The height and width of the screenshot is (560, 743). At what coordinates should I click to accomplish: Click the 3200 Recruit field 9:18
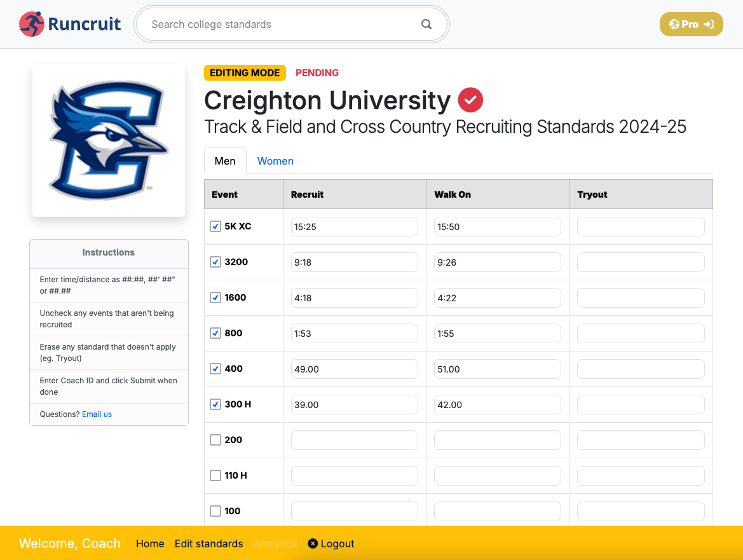(355, 262)
